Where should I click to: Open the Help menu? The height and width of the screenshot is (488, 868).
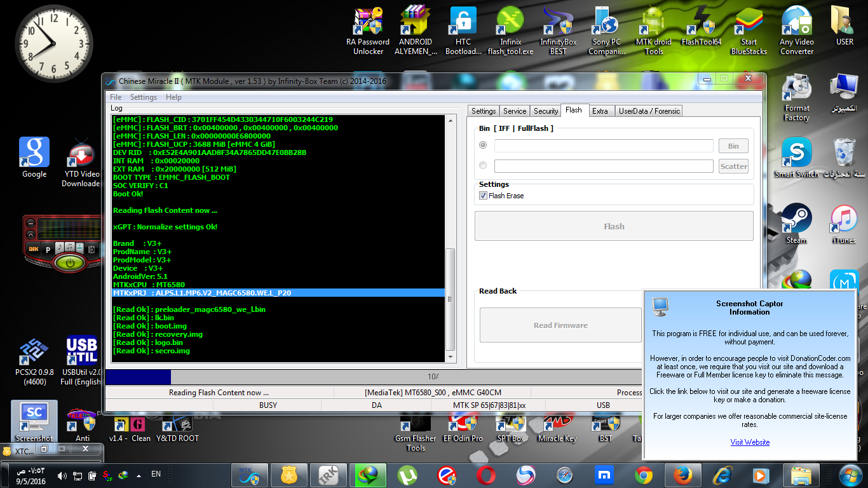[173, 97]
